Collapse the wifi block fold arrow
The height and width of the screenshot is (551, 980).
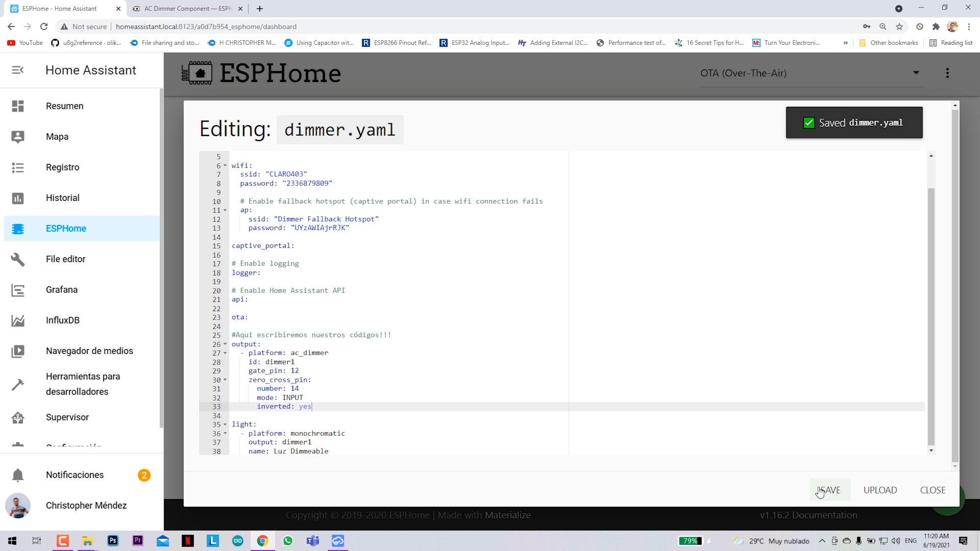click(x=225, y=165)
